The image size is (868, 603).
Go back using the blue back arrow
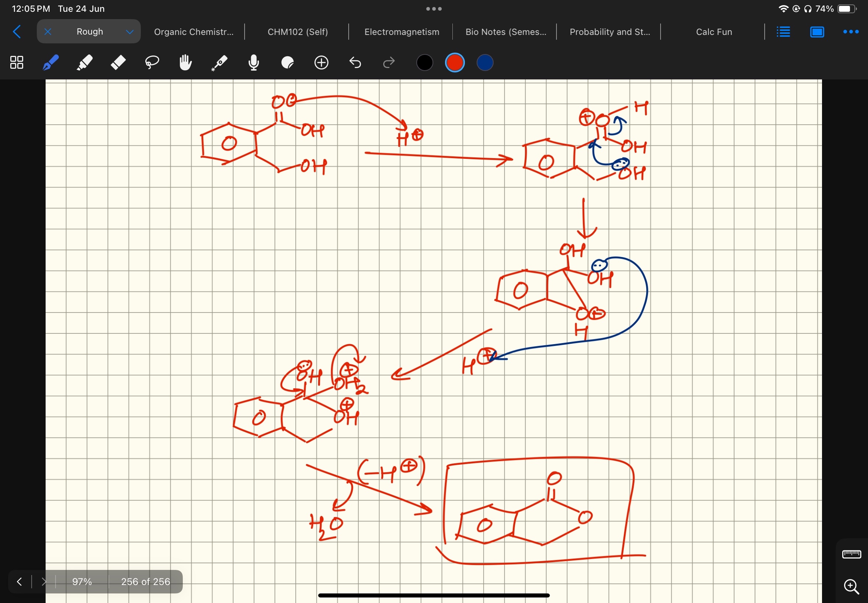[x=17, y=32]
